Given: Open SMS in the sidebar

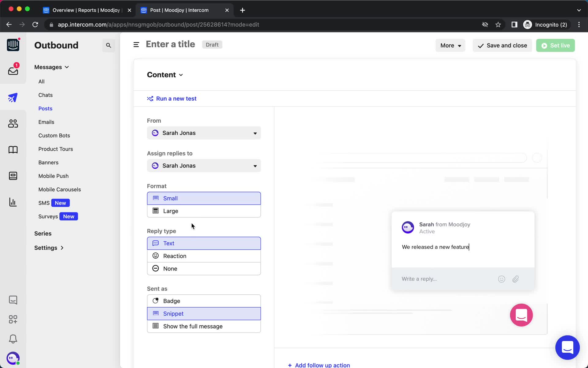Looking at the screenshot, I should pyautogui.click(x=44, y=203).
